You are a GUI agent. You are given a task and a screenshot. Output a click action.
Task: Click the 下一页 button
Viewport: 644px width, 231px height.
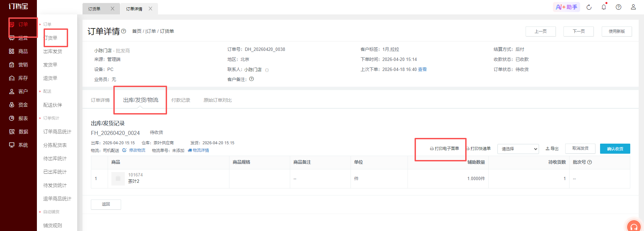coord(579,31)
